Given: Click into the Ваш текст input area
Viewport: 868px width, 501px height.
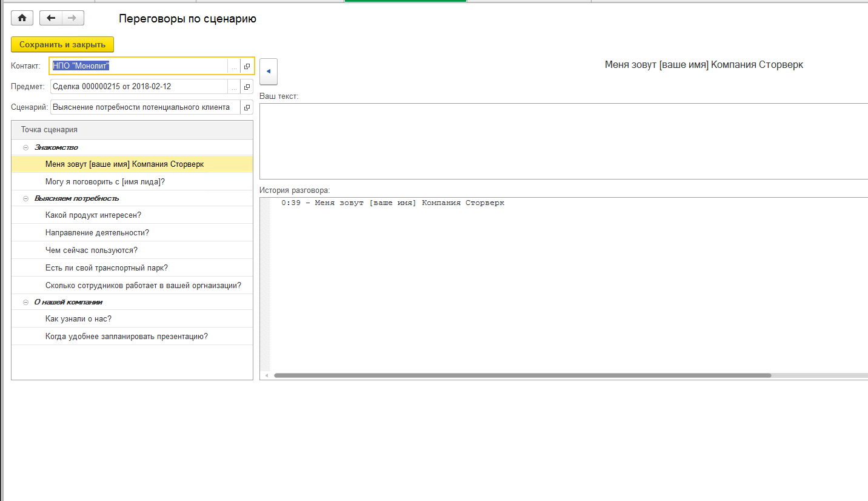Looking at the screenshot, I should [564, 141].
